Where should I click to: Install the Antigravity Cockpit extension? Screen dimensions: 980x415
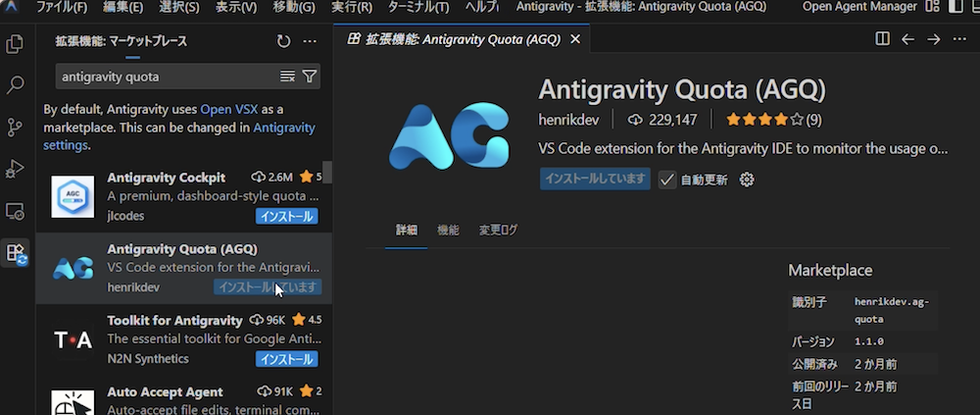tap(286, 216)
